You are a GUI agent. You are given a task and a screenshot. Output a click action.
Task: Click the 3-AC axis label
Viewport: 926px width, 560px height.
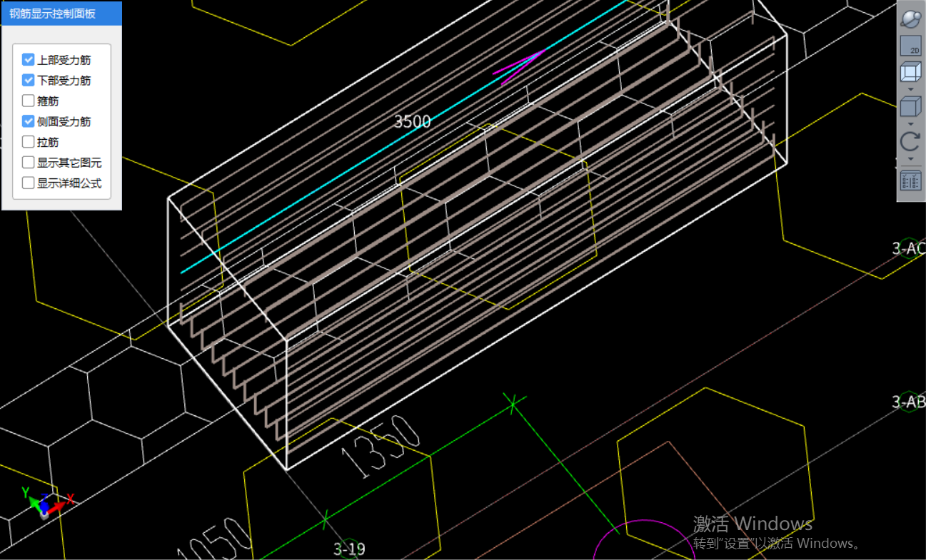908,248
